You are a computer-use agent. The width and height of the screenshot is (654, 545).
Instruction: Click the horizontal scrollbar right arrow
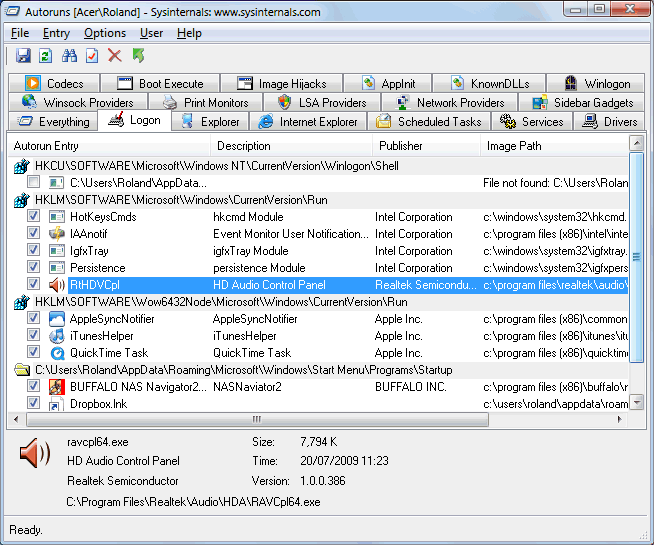coord(621,419)
